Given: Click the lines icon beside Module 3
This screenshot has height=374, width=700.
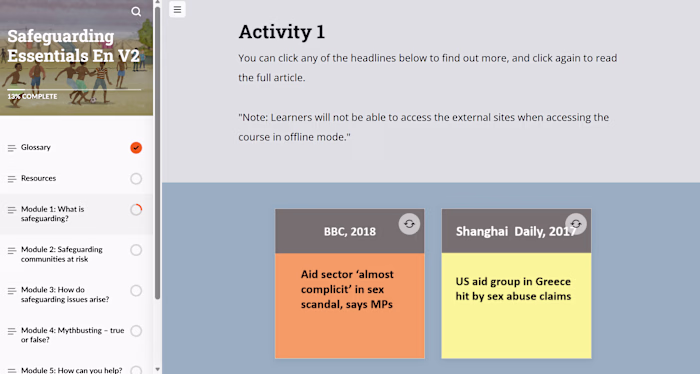Looking at the screenshot, I should click(12, 291).
